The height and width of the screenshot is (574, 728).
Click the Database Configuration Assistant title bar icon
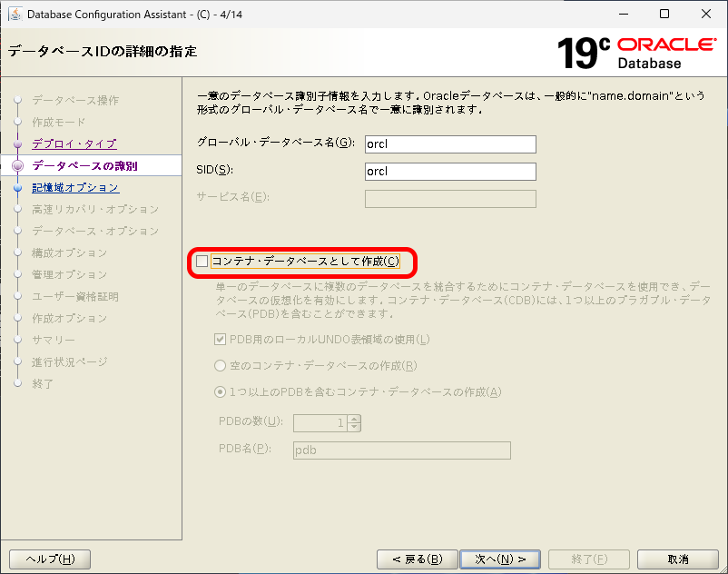click(15, 14)
